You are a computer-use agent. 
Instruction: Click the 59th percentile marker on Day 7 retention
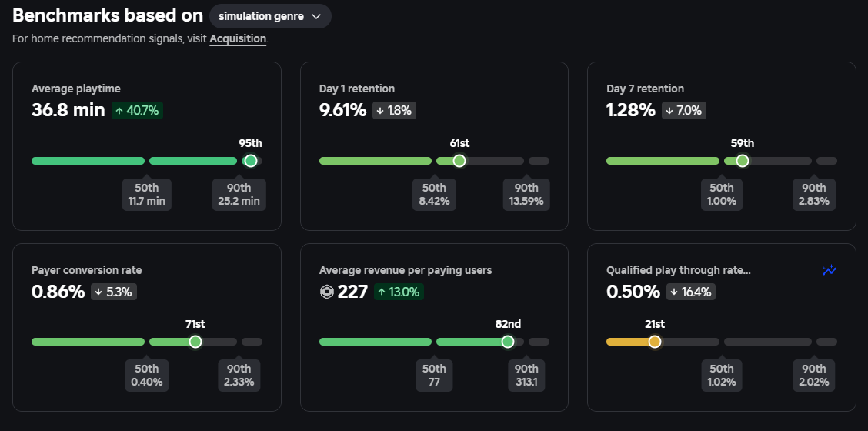click(743, 161)
